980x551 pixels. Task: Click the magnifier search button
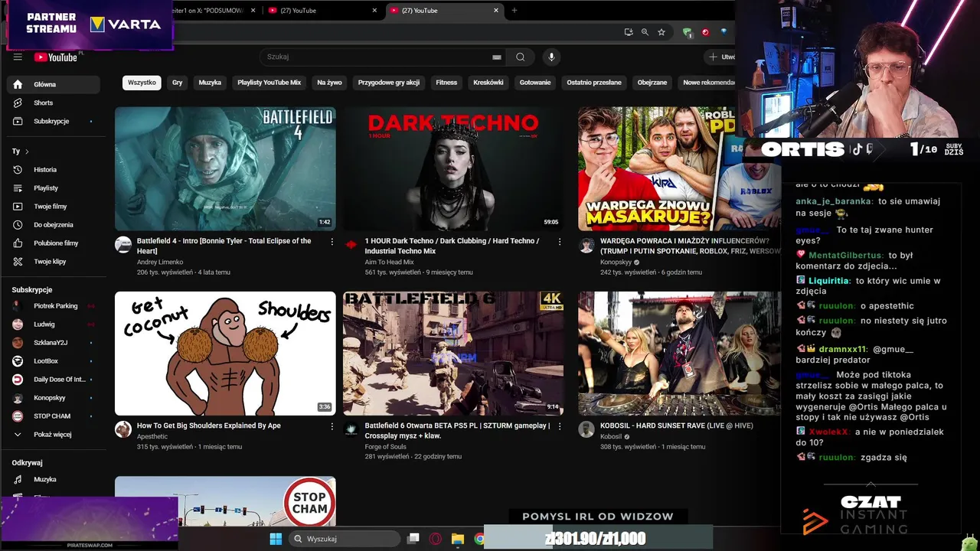(521, 57)
